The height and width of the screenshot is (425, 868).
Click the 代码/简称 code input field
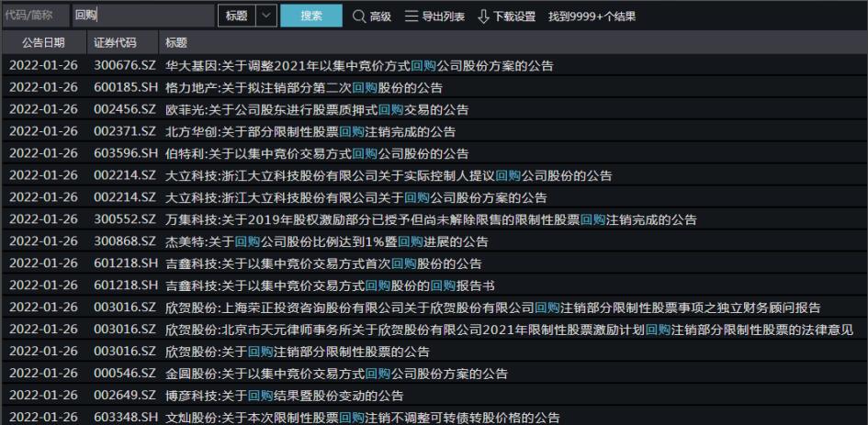[x=35, y=16]
